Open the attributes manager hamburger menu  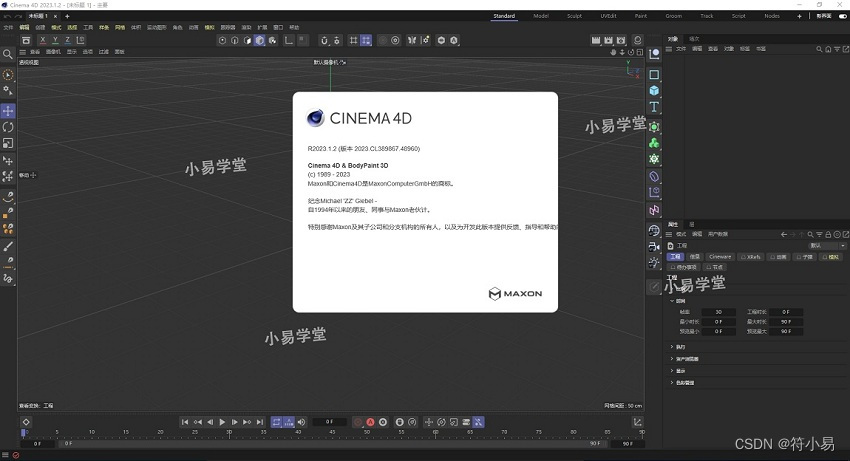pos(669,234)
